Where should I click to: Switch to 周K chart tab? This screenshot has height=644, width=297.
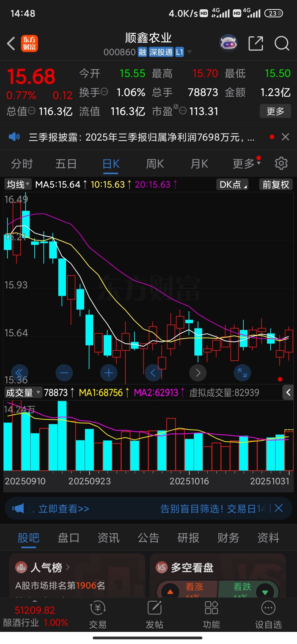[x=155, y=164]
